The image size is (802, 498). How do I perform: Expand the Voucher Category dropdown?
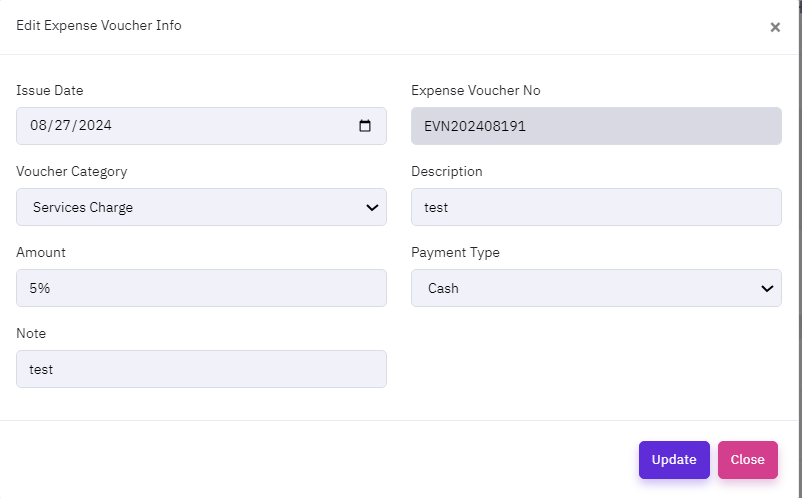point(201,207)
